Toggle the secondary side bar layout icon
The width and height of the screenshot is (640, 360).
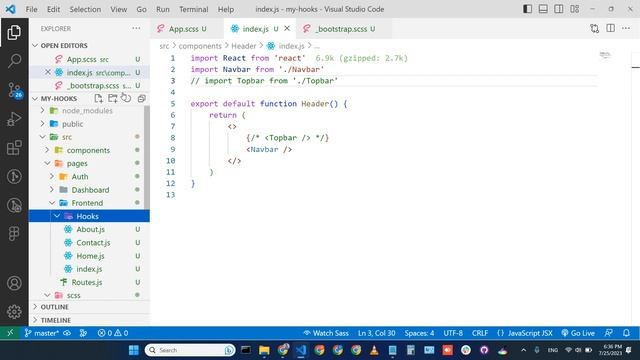559,9
